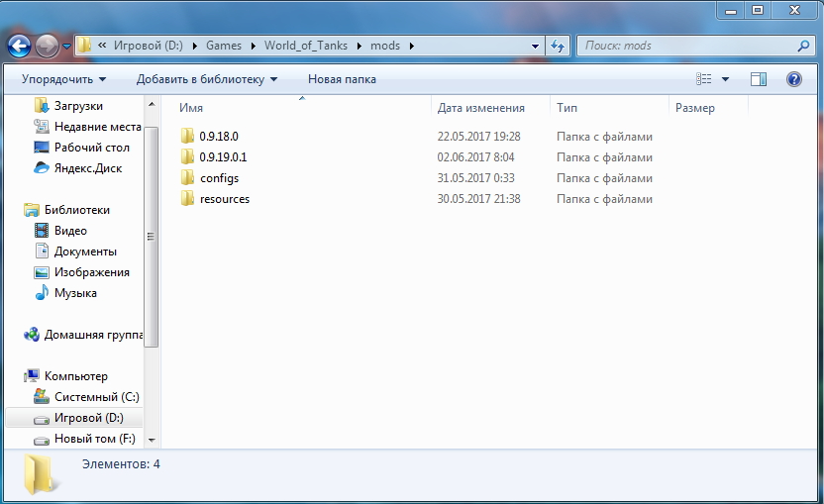Open Рабочий стол in the navigation pane
Viewport: 824px width, 504px height.
(91, 148)
